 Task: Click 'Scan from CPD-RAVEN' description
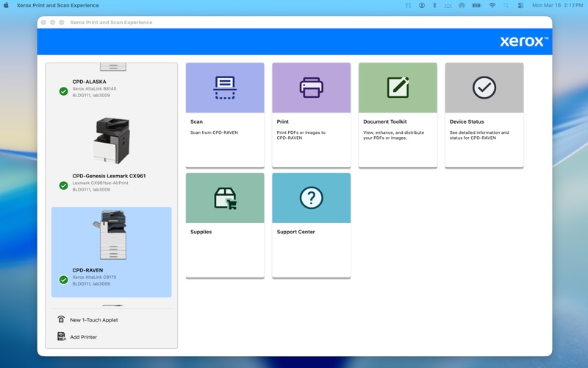(214, 132)
